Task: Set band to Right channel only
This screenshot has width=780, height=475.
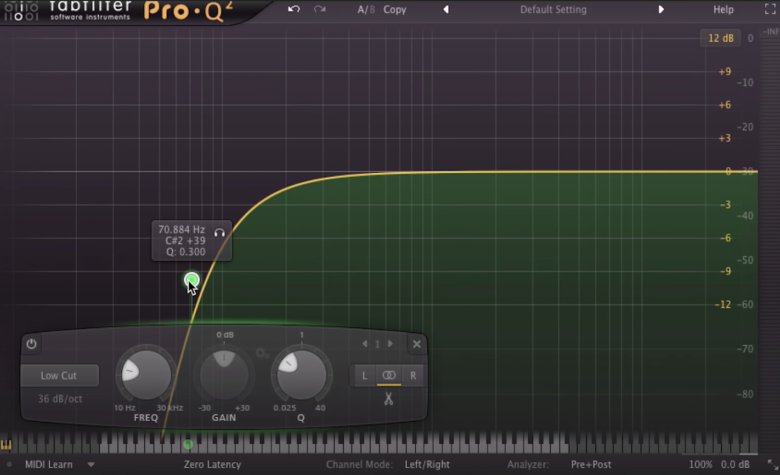Action: [413, 376]
